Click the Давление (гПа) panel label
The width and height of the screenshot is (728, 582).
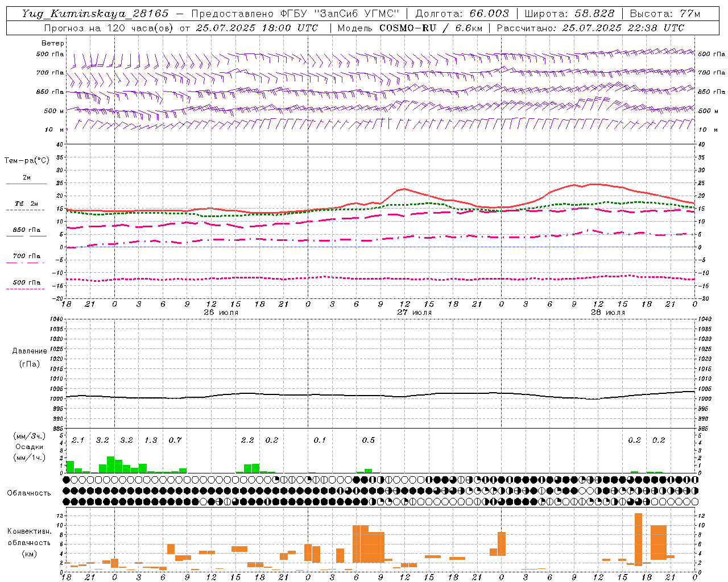(30, 357)
